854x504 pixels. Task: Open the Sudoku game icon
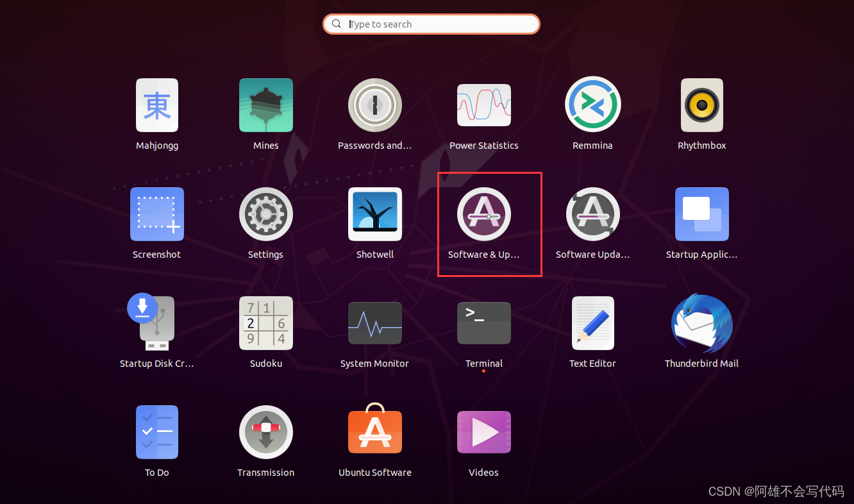click(266, 323)
